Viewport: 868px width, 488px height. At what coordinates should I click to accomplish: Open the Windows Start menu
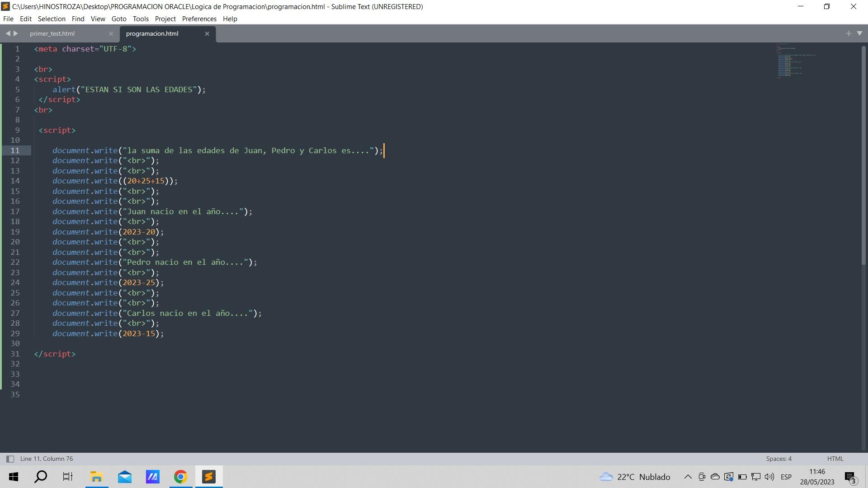coord(14,477)
